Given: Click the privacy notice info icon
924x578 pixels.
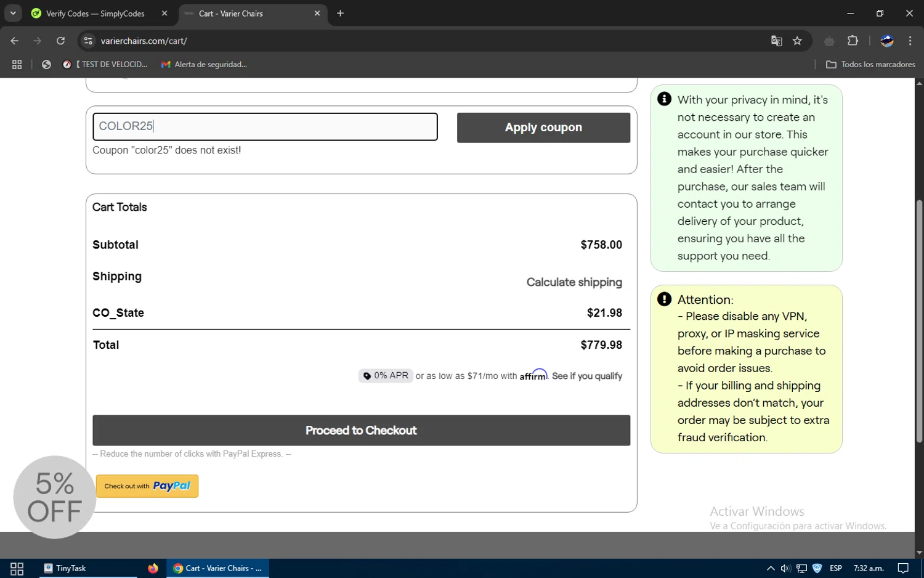Looking at the screenshot, I should pyautogui.click(x=664, y=99).
